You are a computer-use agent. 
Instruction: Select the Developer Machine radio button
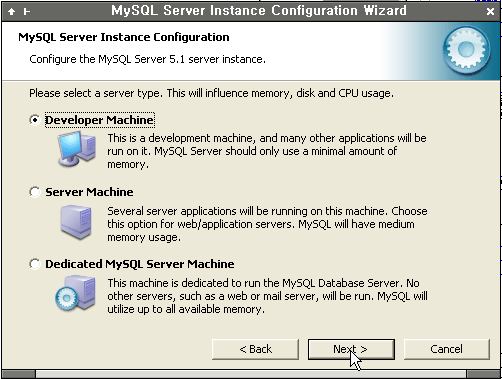coord(35,120)
